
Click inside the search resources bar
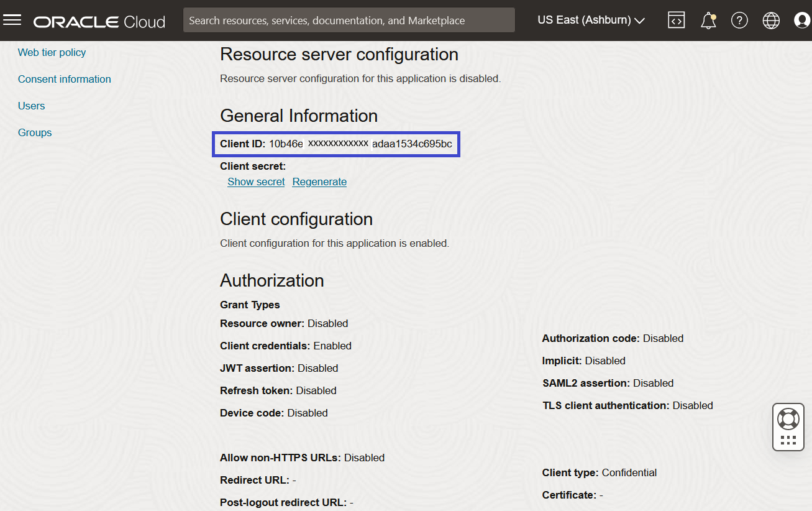point(348,20)
